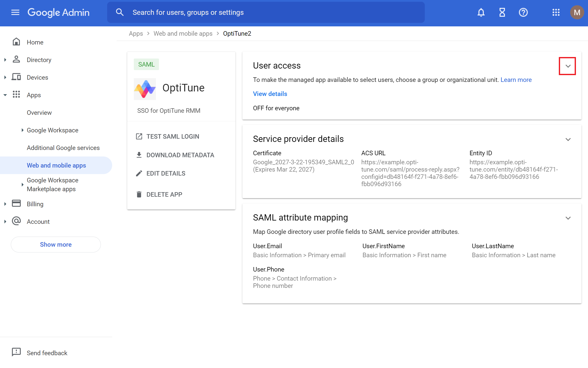Open the notifications bell

(481, 12)
